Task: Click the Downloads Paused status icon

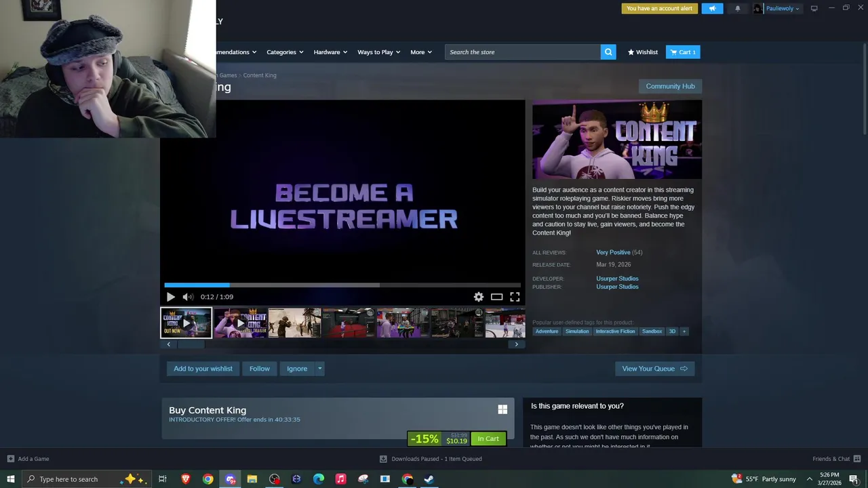Action: point(383,459)
